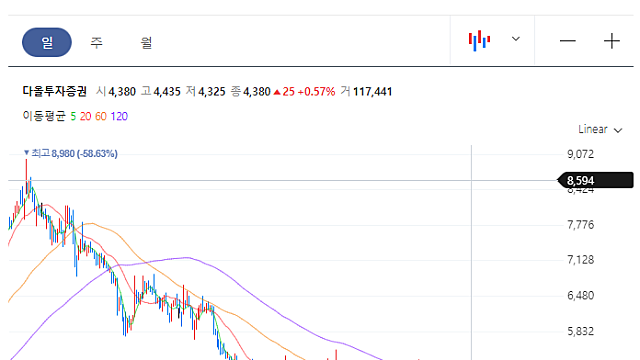Toggle the 120-day moving average

(119, 116)
